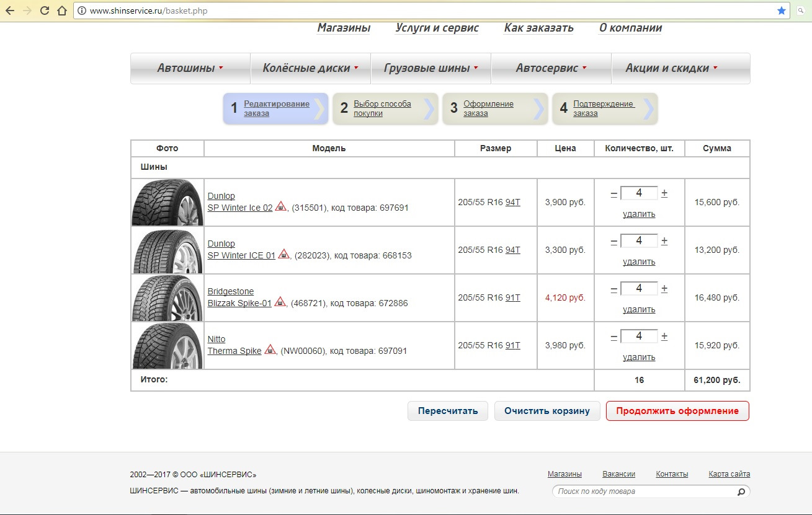
Task: Decrease quantity of Dunlop SP Winter ICE 01
Action: point(614,241)
